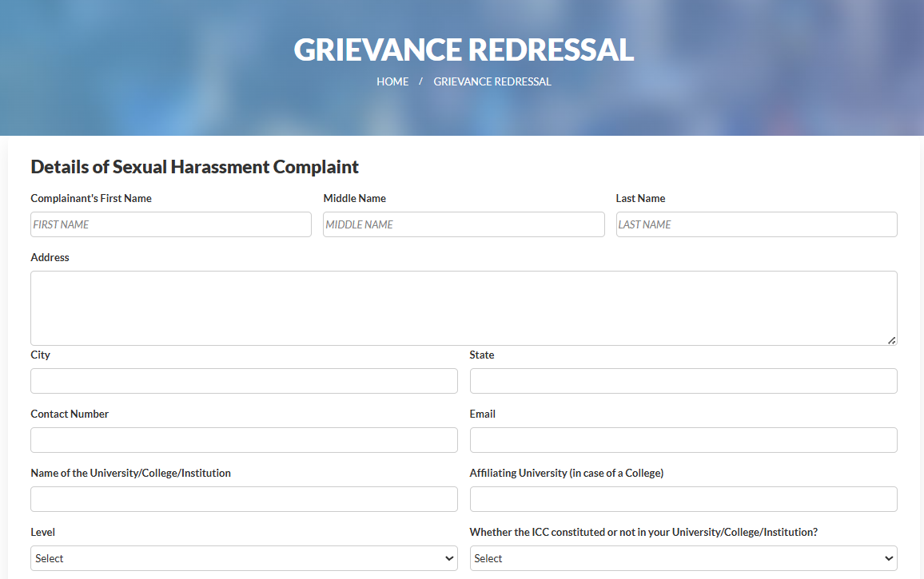Click the 'State' label
Screen dimensions: 924x579
click(x=482, y=355)
